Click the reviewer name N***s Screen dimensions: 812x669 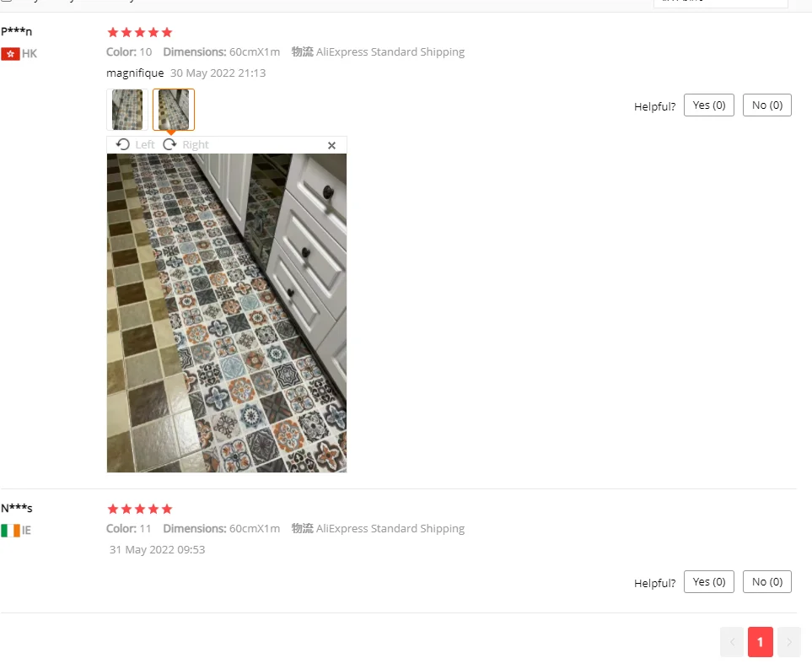pos(17,509)
